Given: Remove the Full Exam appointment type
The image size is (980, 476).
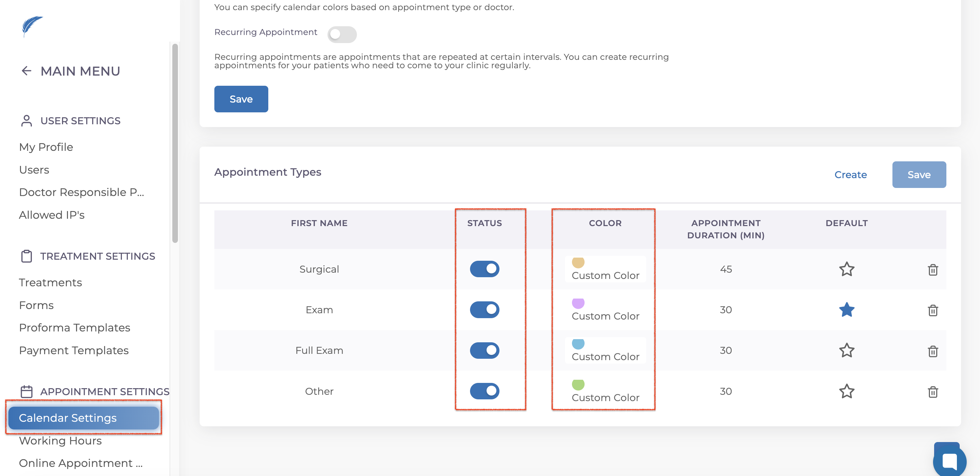Looking at the screenshot, I should [x=932, y=351].
